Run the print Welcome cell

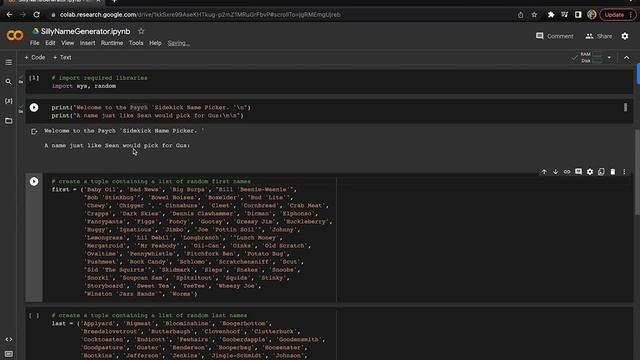pyautogui.click(x=34, y=107)
